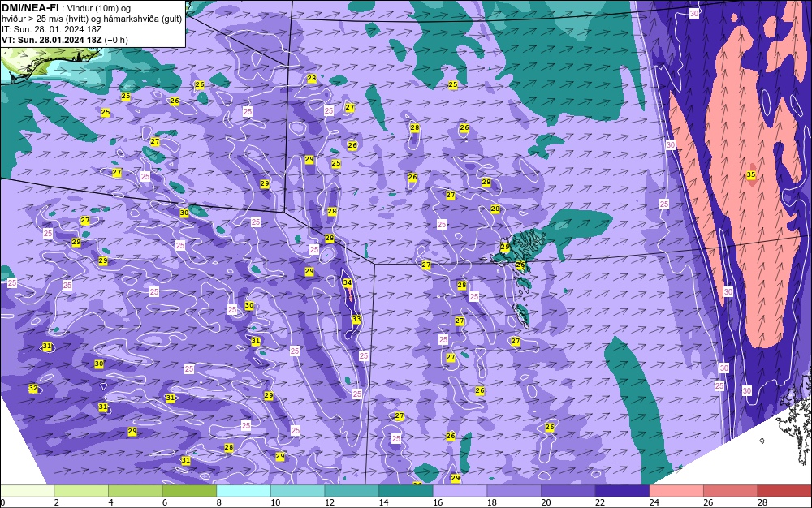The width and height of the screenshot is (812, 508).
Task: Select the turquoise 10–12 legend swatch
Action: (x=297, y=491)
